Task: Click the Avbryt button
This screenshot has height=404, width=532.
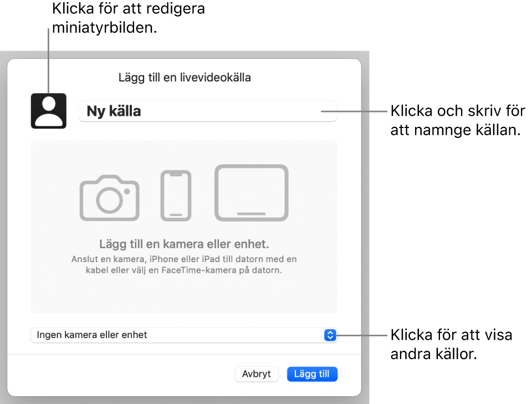Action: tap(257, 374)
